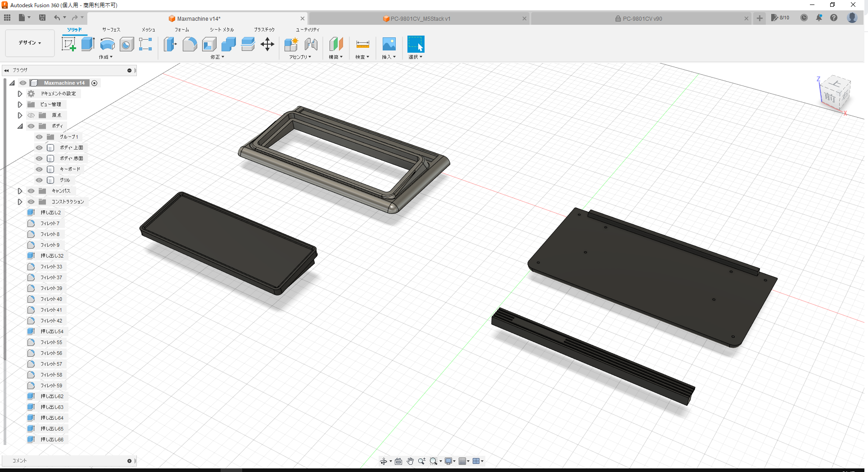This screenshot has width=868, height=472.
Task: Collapse the ボディ folder in the browser
Action: tap(20, 126)
